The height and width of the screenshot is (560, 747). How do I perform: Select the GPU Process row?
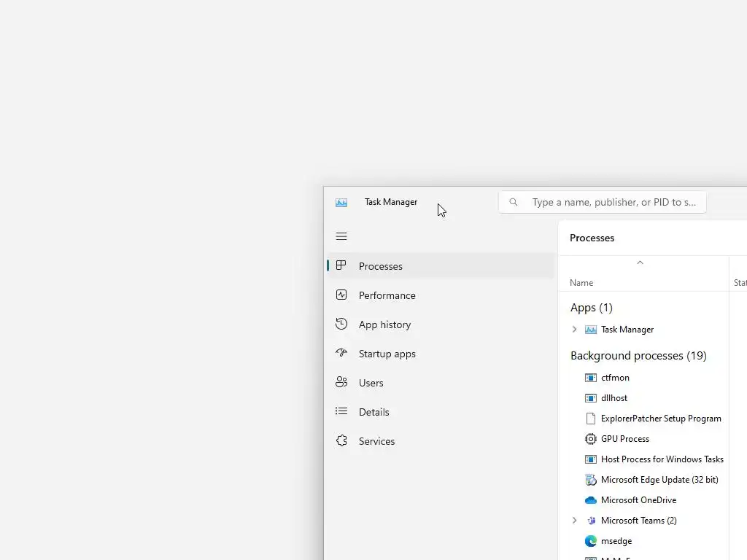[x=643, y=439]
